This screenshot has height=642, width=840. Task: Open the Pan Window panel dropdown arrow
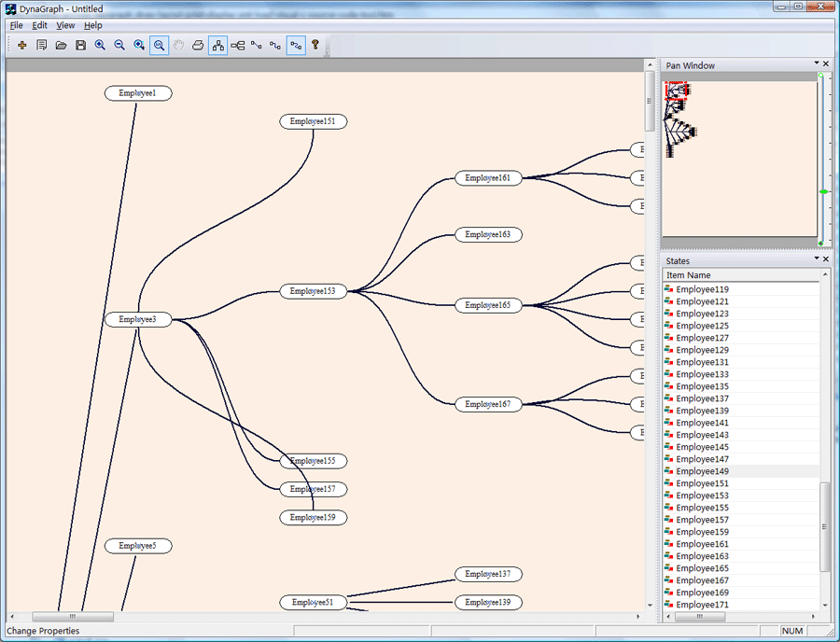coord(815,64)
